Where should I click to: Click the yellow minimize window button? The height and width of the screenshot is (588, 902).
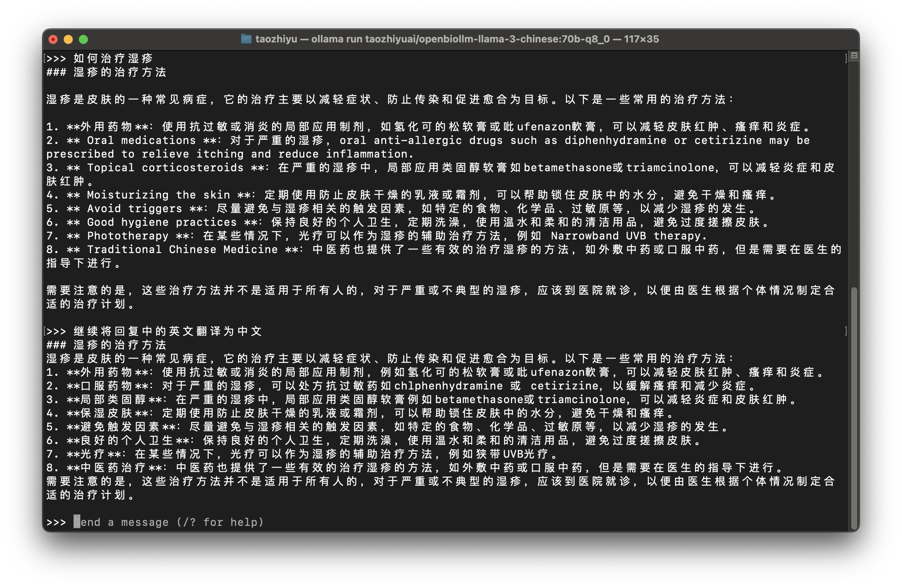pos(68,39)
